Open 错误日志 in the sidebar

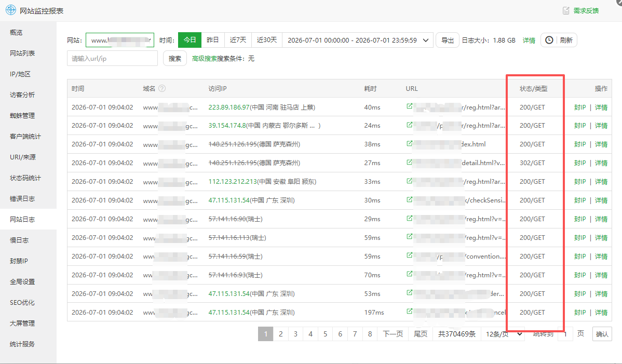point(28,199)
